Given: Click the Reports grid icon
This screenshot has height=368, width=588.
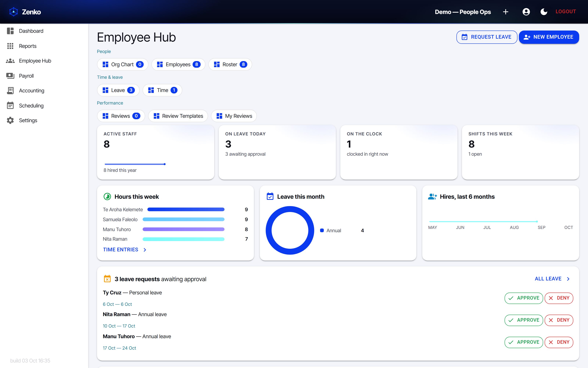Looking at the screenshot, I should pyautogui.click(x=10, y=46).
